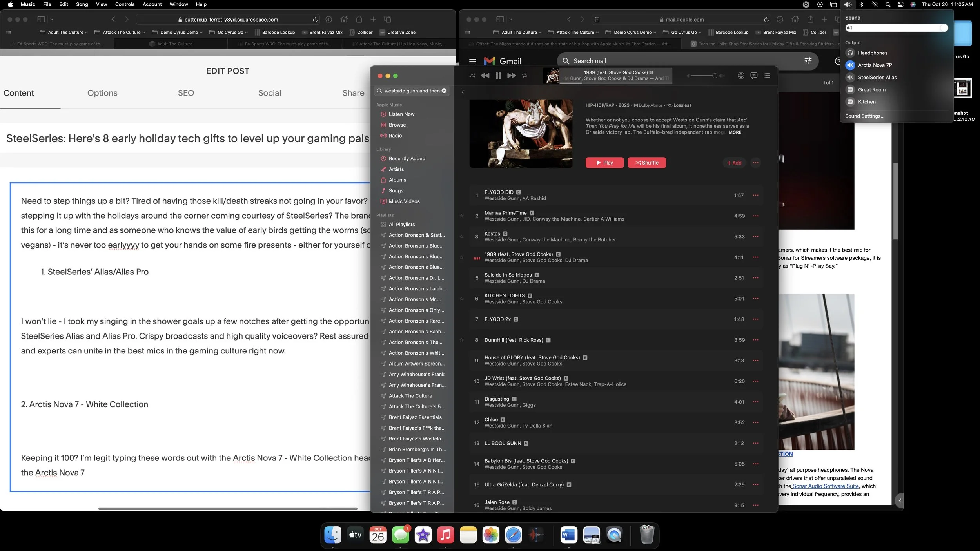980x551 pixels.
Task: Expand Adult The Culture bookmarks in Gmail window
Action: point(517,33)
